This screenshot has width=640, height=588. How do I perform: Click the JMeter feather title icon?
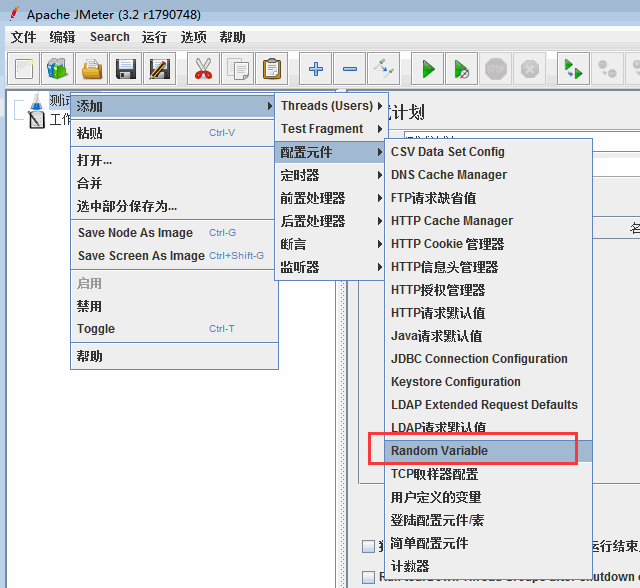pyautogui.click(x=14, y=14)
